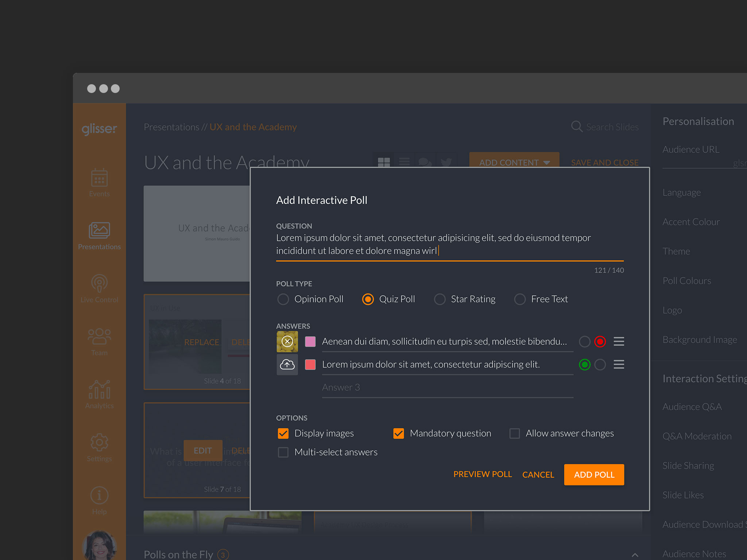Image resolution: width=747 pixels, height=560 pixels.
Task: Click the Polls on the Fly count badge
Action: pos(223,555)
